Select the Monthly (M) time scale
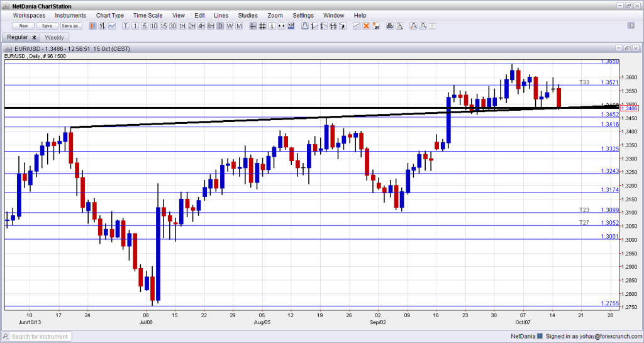644x343 pixels. coord(239,26)
